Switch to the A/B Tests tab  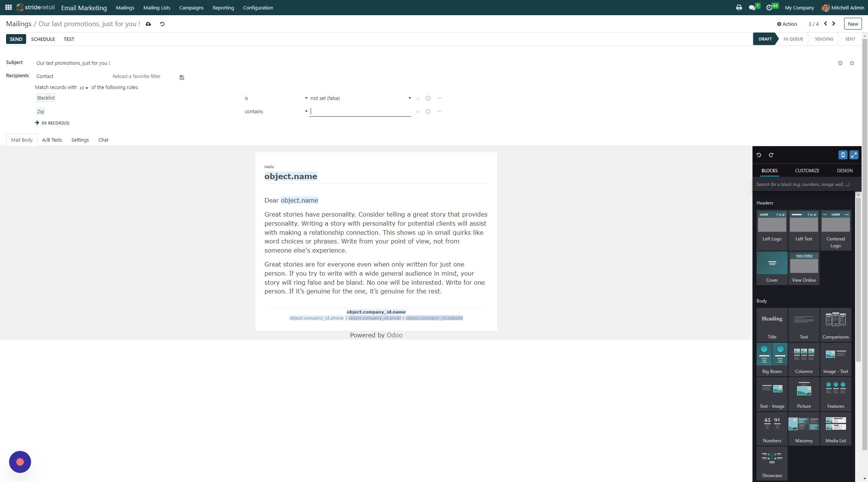(x=52, y=140)
